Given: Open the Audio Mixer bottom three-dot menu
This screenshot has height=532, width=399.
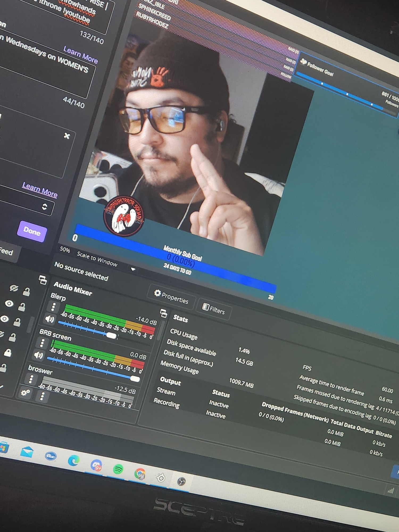Looking at the screenshot, I should 42,396.
